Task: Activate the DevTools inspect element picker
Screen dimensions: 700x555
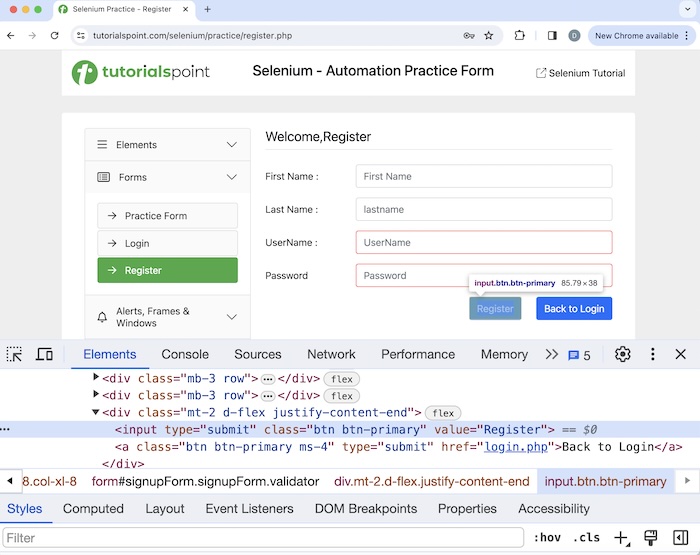Action: click(14, 354)
